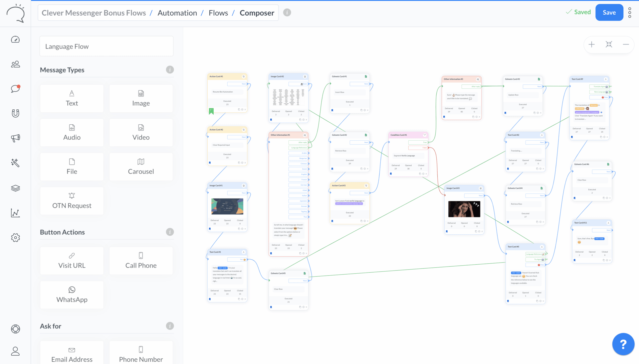
Task: Click the blue Save button
Action: 609,13
